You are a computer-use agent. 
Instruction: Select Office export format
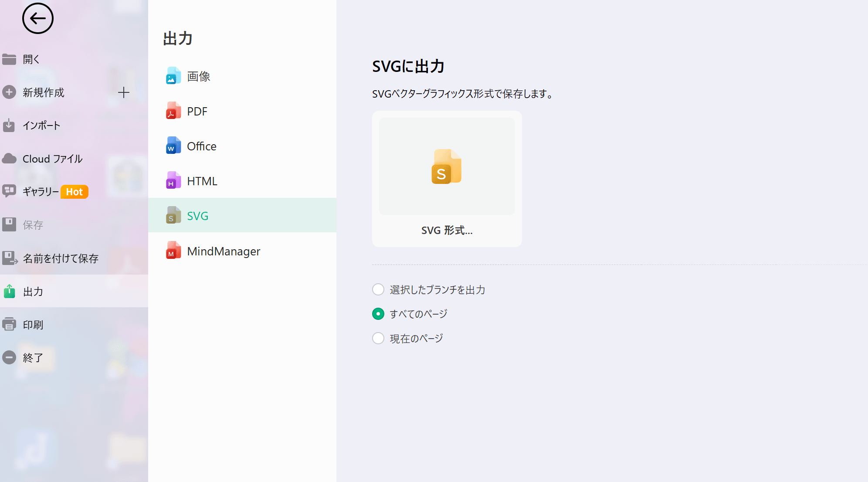pyautogui.click(x=242, y=146)
